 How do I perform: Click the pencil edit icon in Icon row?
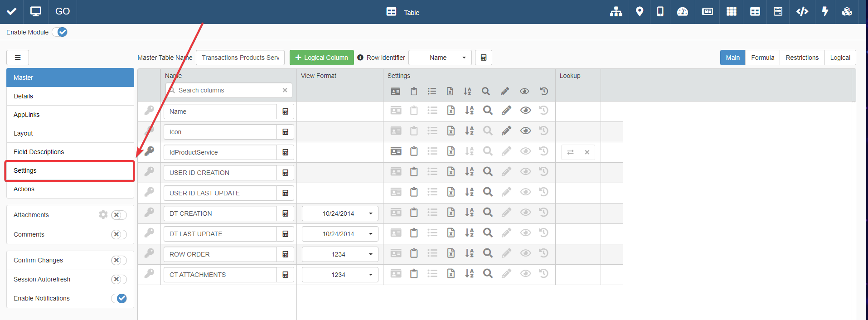pos(506,131)
